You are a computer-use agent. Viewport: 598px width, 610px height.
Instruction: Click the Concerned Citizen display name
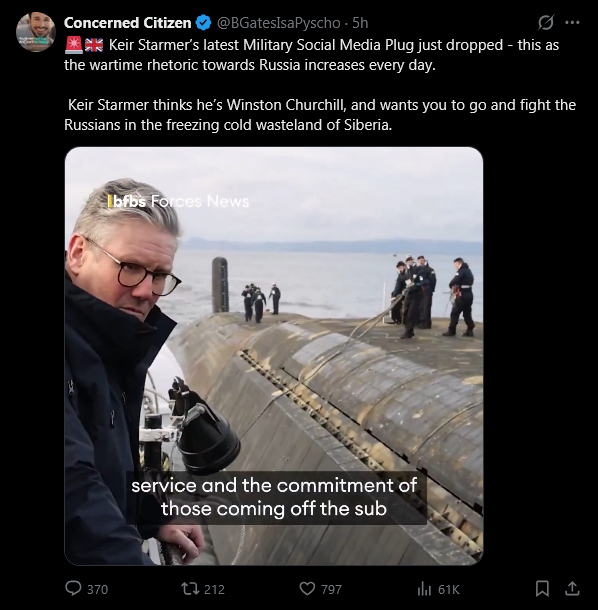click(x=128, y=23)
